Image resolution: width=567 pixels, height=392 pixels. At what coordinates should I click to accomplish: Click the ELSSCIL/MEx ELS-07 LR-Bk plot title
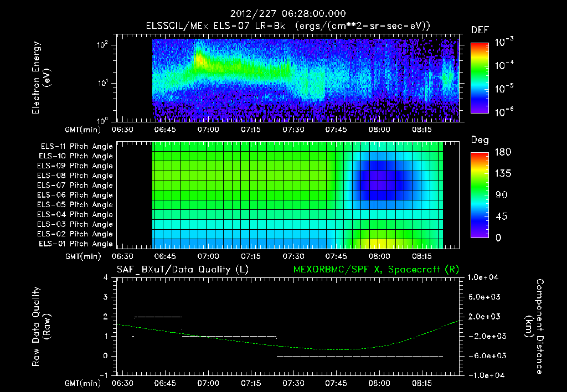coord(288,26)
